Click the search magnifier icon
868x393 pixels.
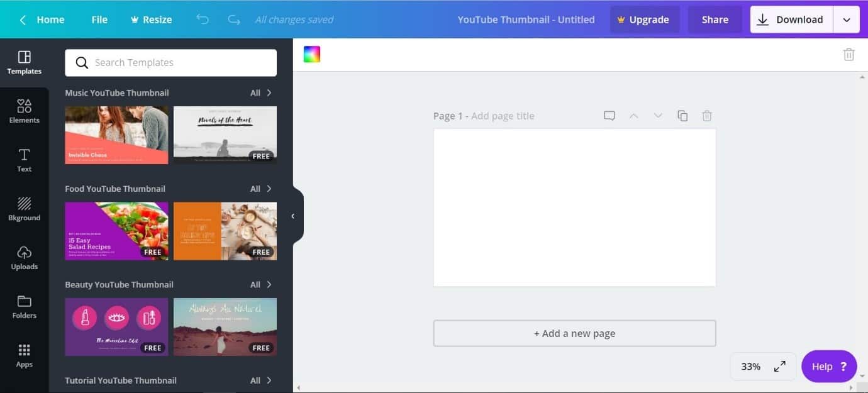click(x=82, y=63)
